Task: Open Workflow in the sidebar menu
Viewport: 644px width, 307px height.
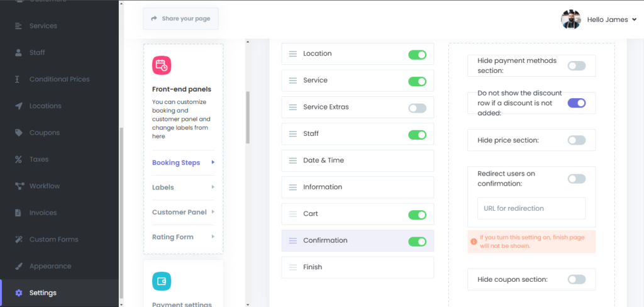Action: pyautogui.click(x=44, y=186)
